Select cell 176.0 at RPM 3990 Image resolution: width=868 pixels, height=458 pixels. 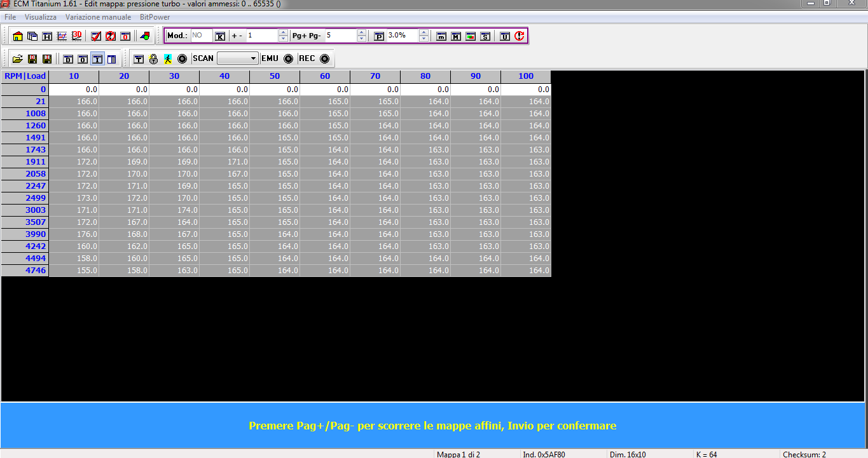[74, 234]
